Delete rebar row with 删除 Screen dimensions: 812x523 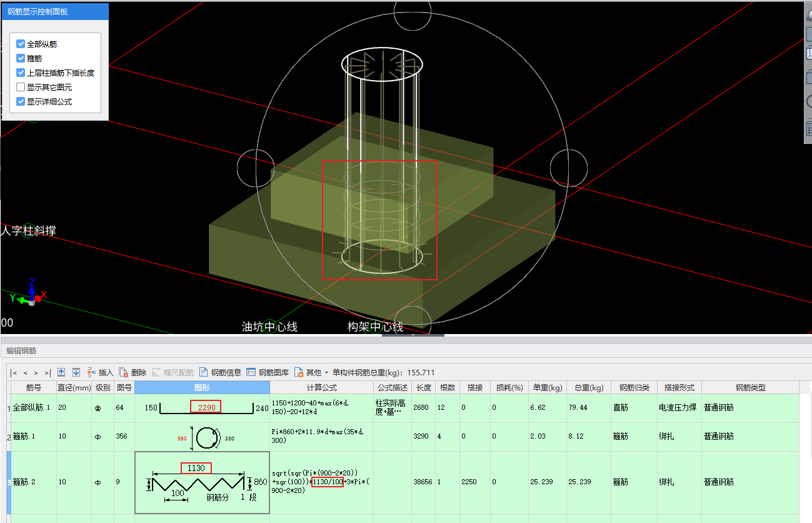pyautogui.click(x=133, y=372)
